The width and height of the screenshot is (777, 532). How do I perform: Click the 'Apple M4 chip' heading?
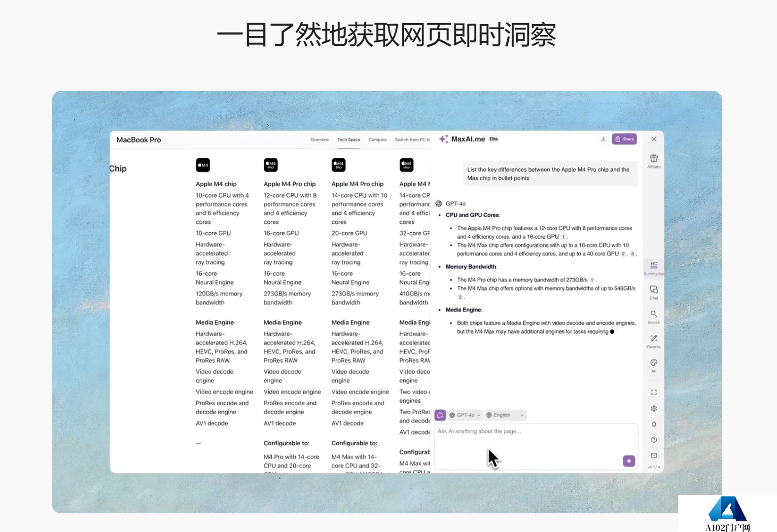point(216,184)
